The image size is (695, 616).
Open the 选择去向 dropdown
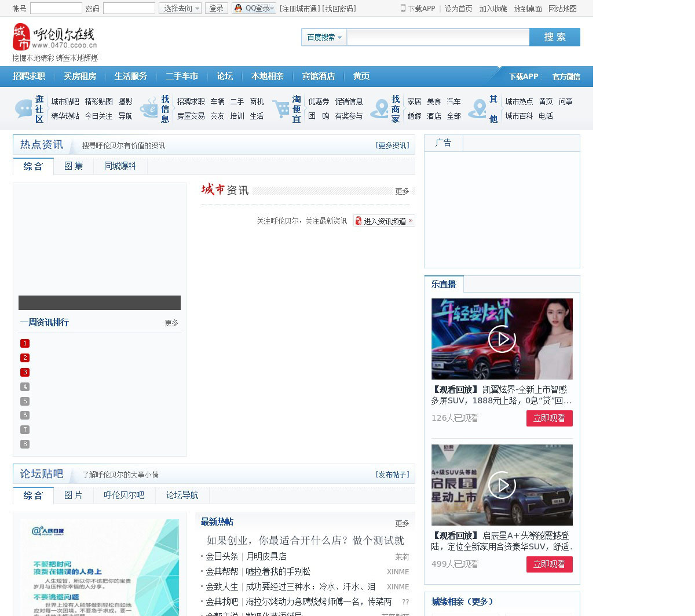(x=180, y=8)
